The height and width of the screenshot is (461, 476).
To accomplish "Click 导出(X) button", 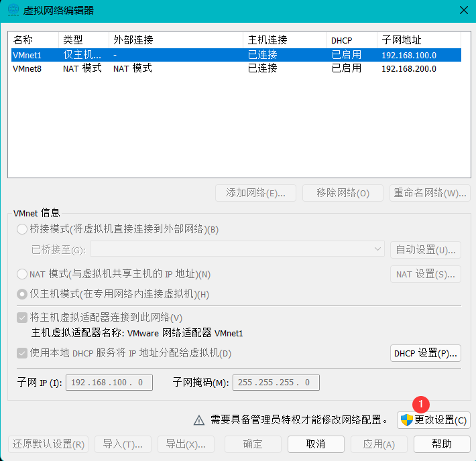I will [x=186, y=444].
